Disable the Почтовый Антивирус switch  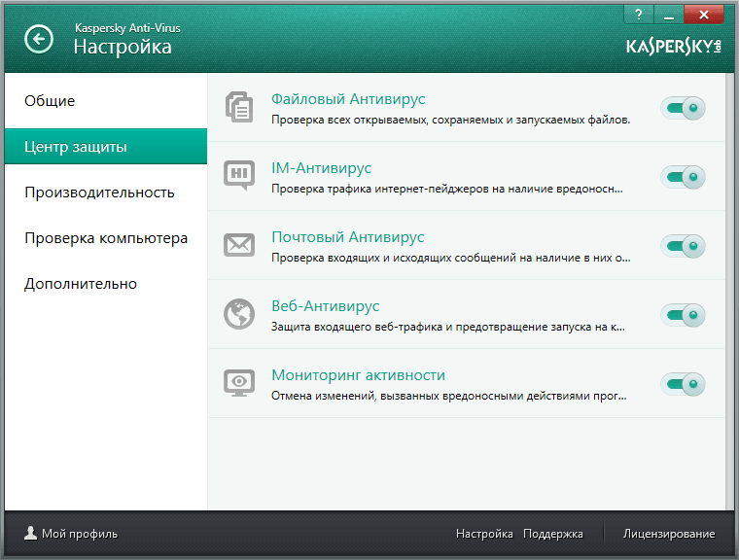[x=683, y=246]
